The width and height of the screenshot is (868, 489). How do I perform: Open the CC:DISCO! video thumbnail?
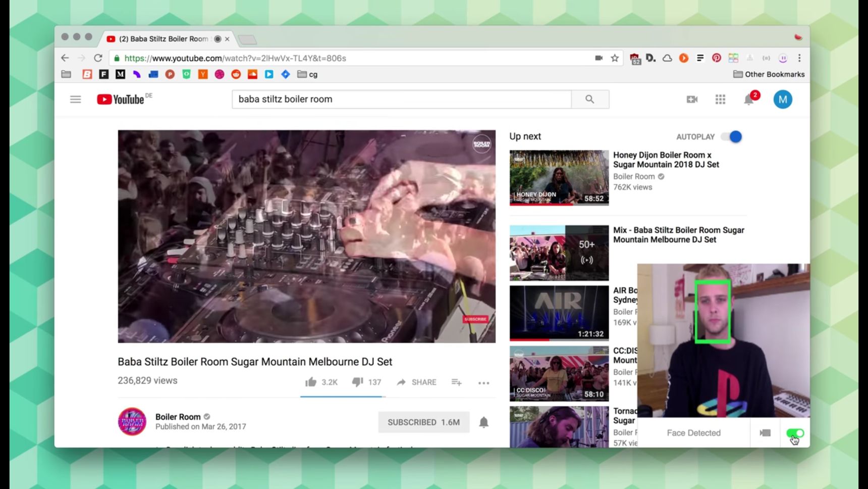[559, 373]
